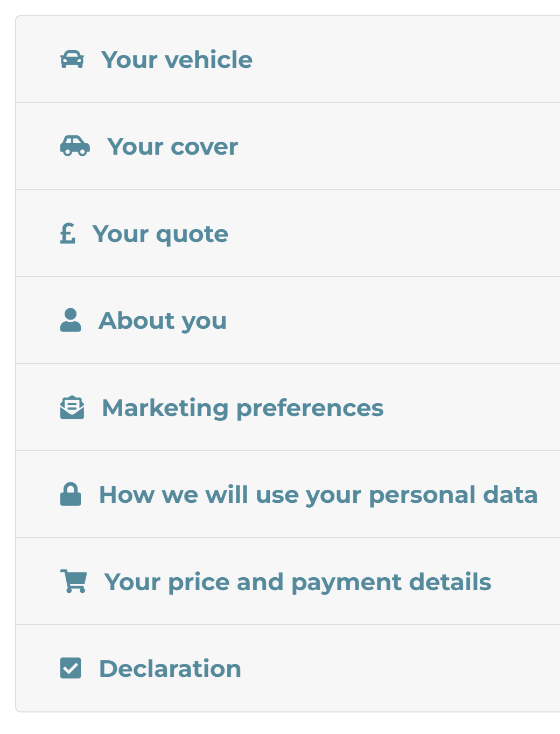Expand the Your vehicle section heading
Screen dimensions: 560x734
coord(177,59)
